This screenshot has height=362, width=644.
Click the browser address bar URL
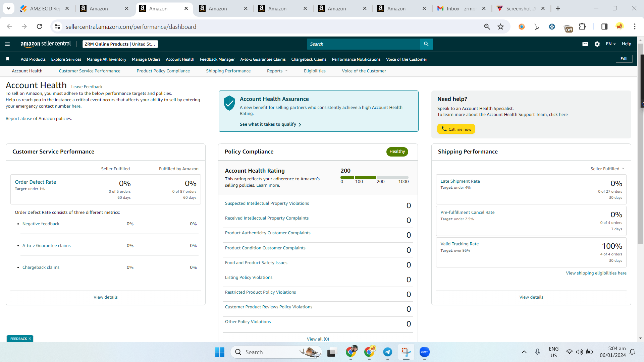tap(131, 26)
